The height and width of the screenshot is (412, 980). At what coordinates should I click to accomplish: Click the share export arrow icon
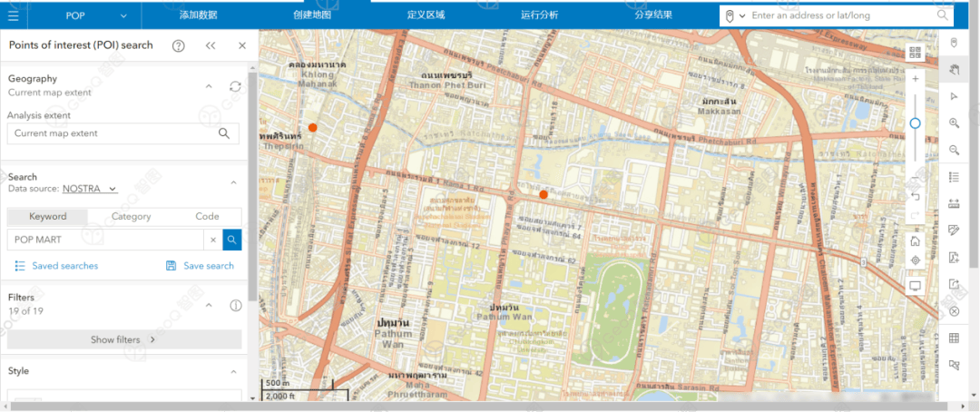[x=954, y=284]
